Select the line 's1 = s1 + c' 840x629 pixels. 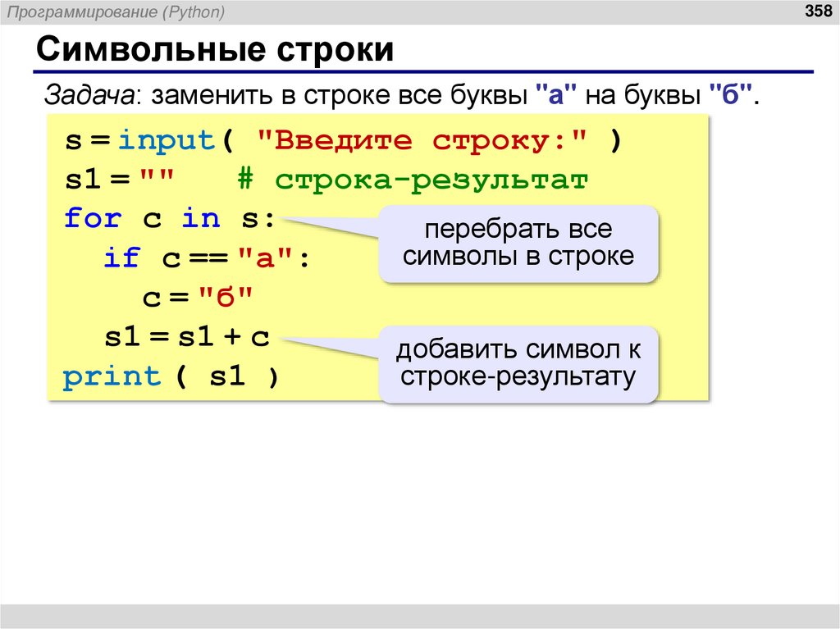tap(186, 336)
